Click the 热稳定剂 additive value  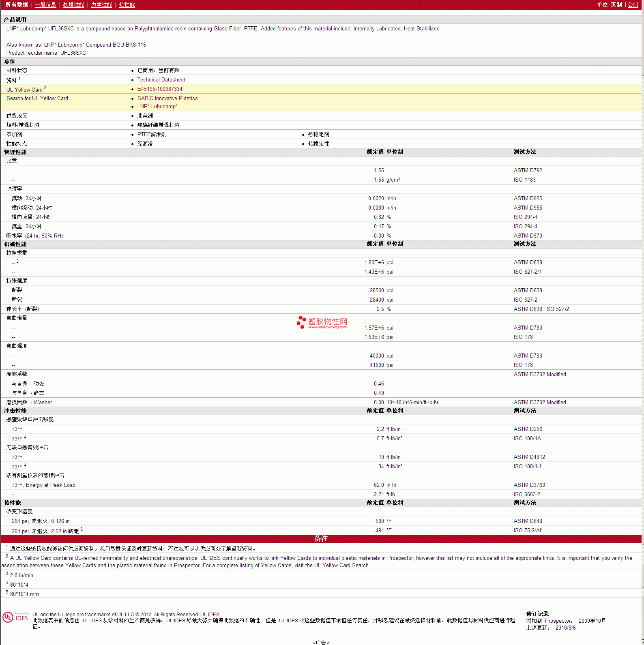318,135
